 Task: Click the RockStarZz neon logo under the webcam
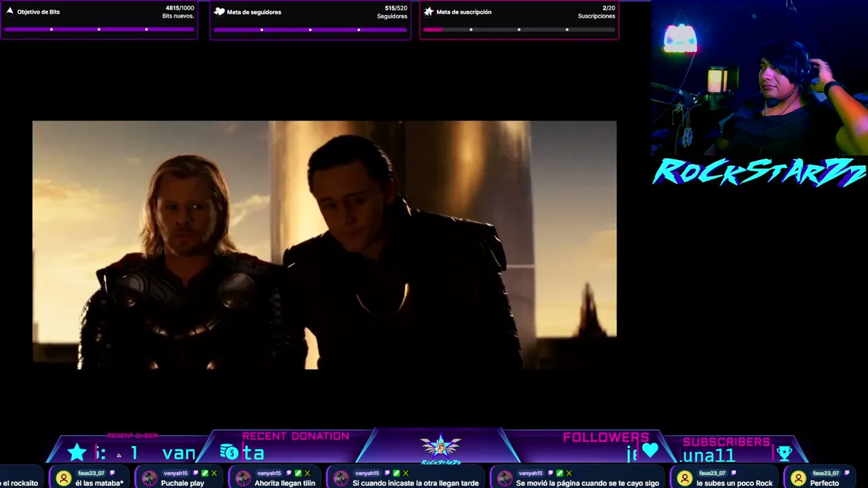759,173
